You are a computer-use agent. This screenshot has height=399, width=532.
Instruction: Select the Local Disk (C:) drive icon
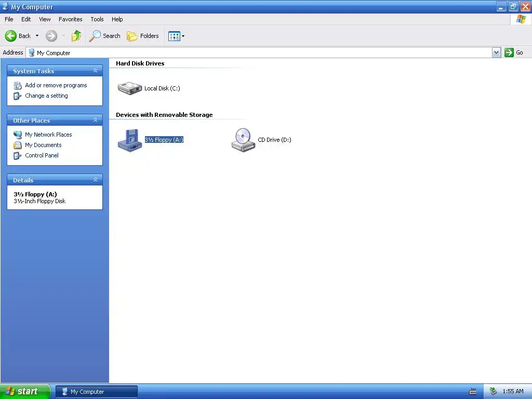[129, 88]
